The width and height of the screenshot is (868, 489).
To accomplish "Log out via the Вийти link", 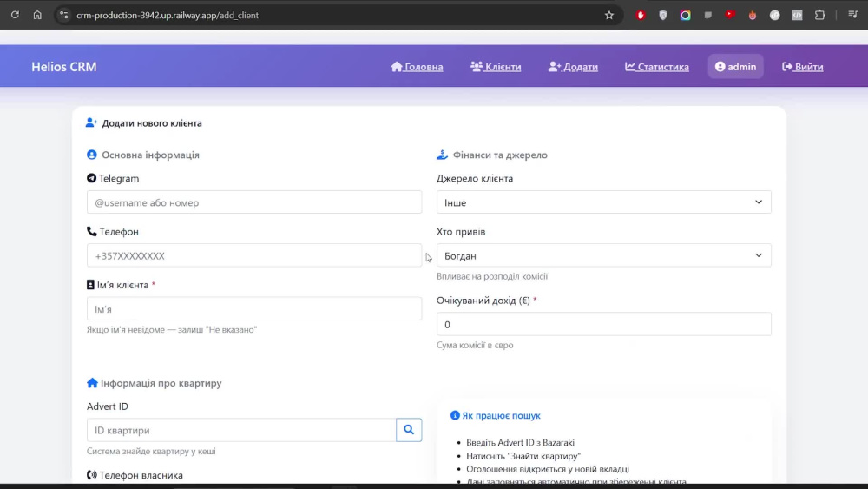I will point(802,67).
